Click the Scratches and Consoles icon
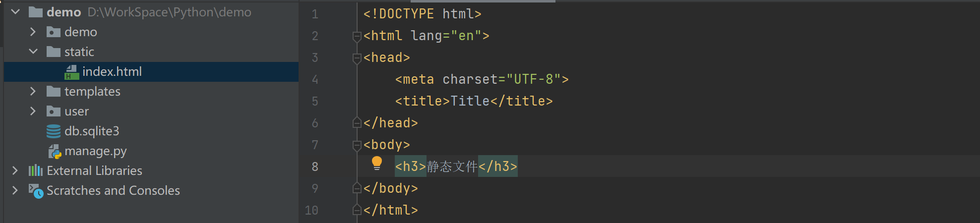Image resolution: width=980 pixels, height=223 pixels. click(36, 191)
